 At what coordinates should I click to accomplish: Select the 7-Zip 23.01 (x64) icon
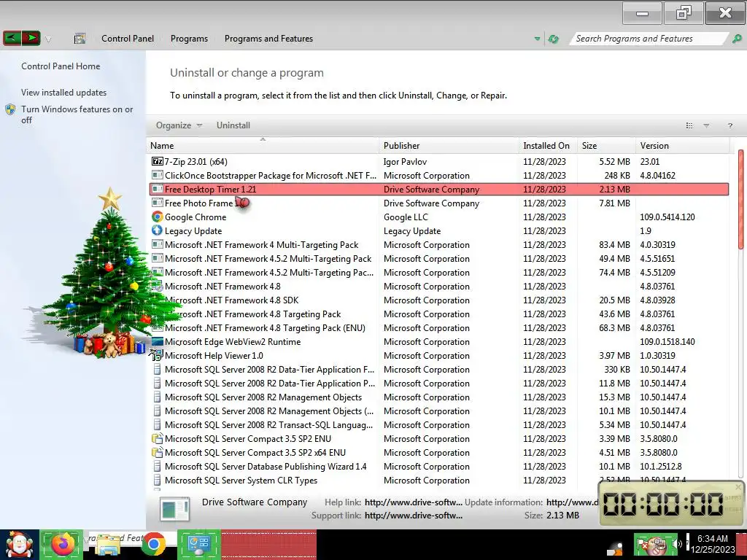pos(158,161)
